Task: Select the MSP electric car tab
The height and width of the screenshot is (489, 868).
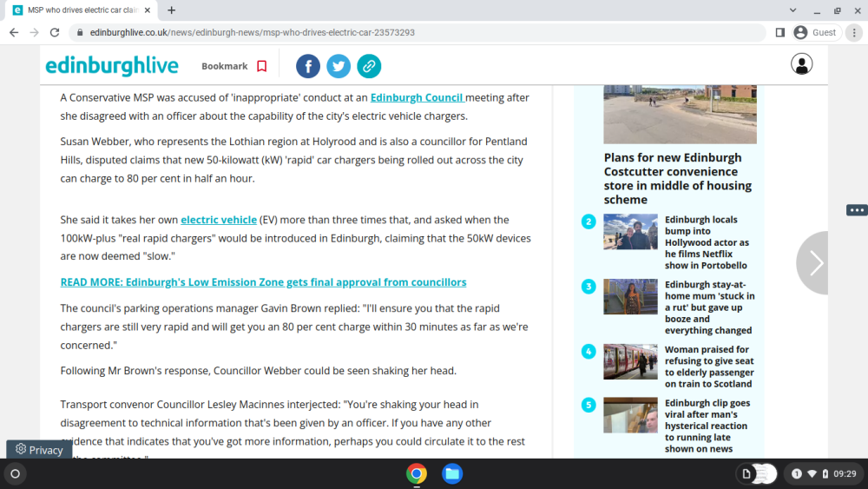Action: point(82,10)
